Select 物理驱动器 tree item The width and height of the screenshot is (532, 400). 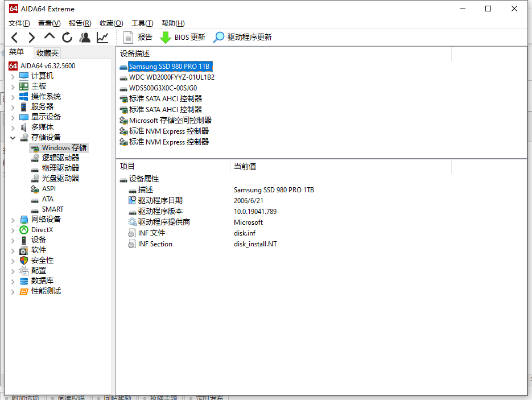[60, 168]
